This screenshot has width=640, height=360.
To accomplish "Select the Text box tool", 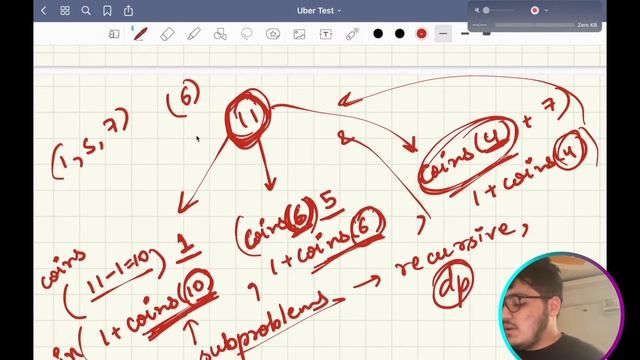I will (326, 34).
